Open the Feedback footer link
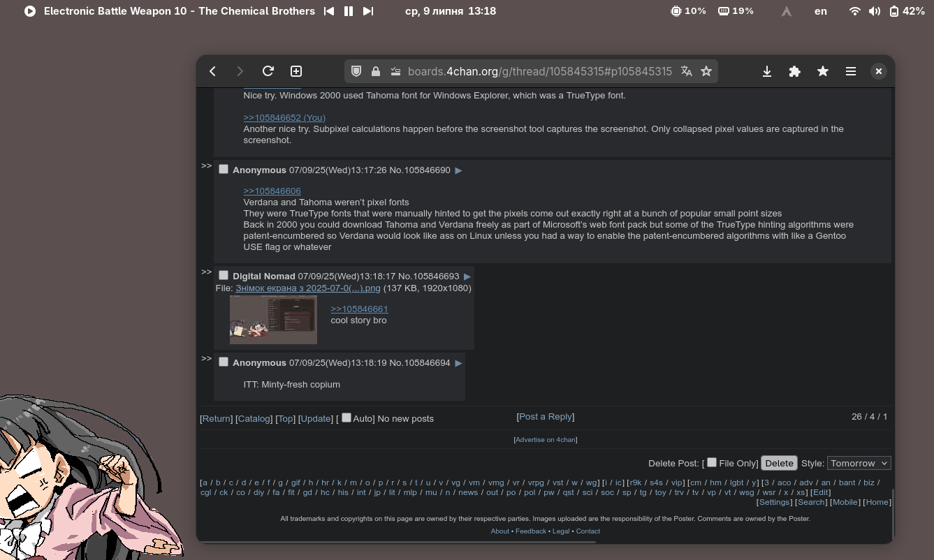This screenshot has height=560, width=934. 531,531
